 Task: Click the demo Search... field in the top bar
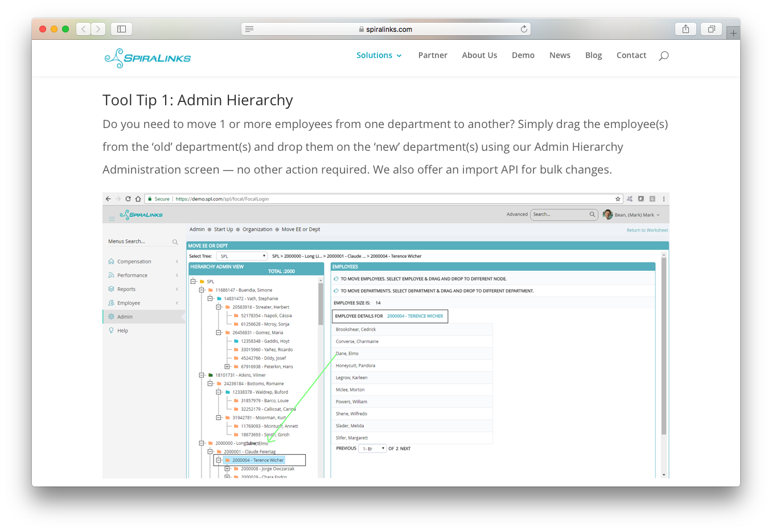564,215
